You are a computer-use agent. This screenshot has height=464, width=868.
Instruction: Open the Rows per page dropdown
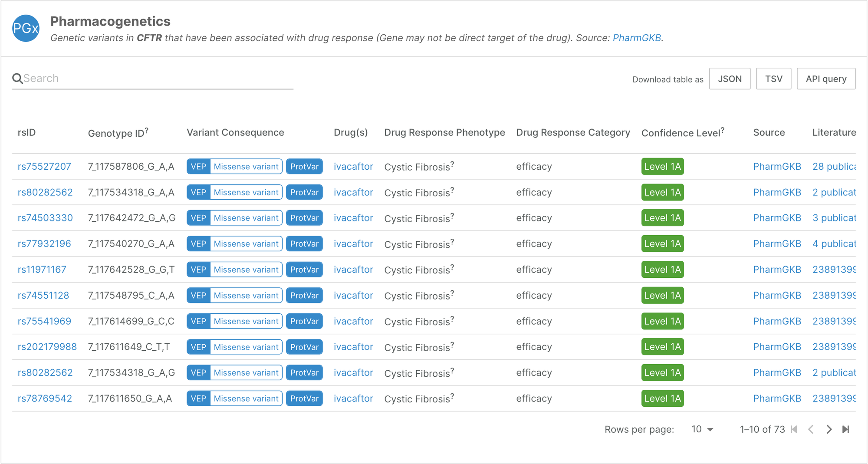pyautogui.click(x=703, y=429)
